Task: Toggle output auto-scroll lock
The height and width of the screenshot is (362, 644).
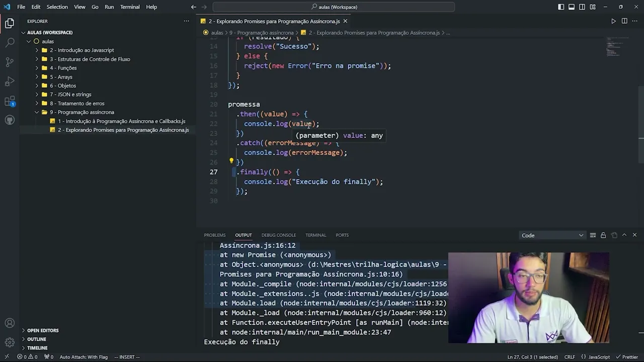Action: tap(603, 235)
